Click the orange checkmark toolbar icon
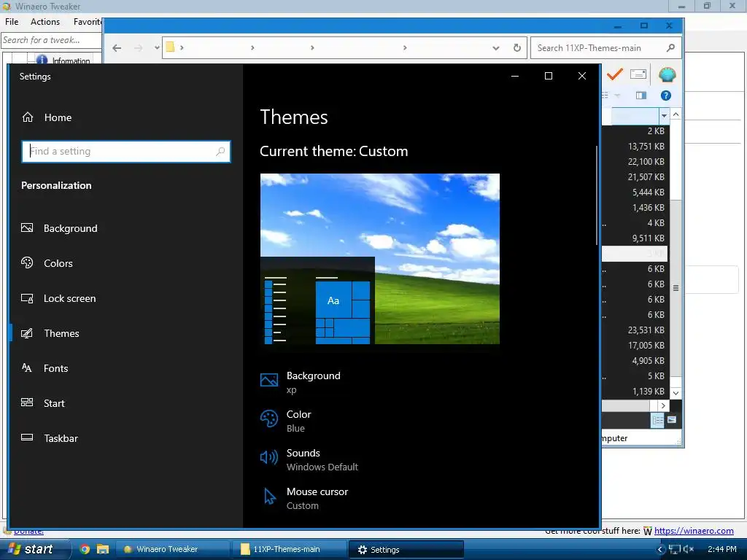 pos(614,74)
